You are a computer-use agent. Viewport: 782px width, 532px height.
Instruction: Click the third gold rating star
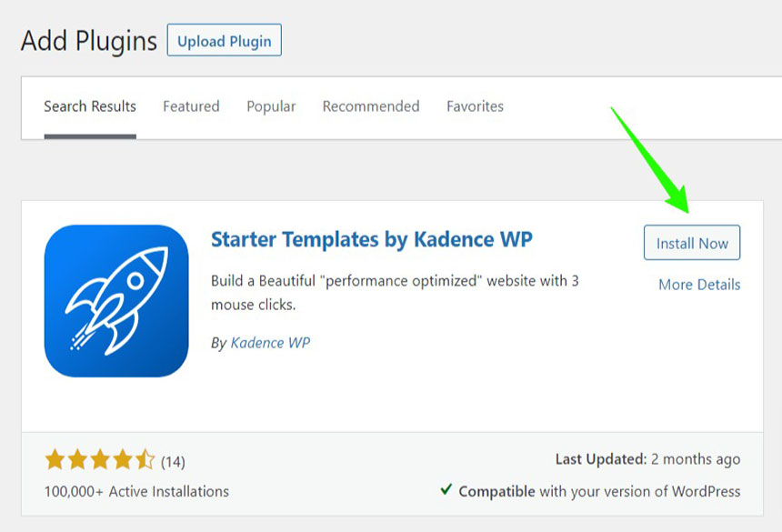100,460
